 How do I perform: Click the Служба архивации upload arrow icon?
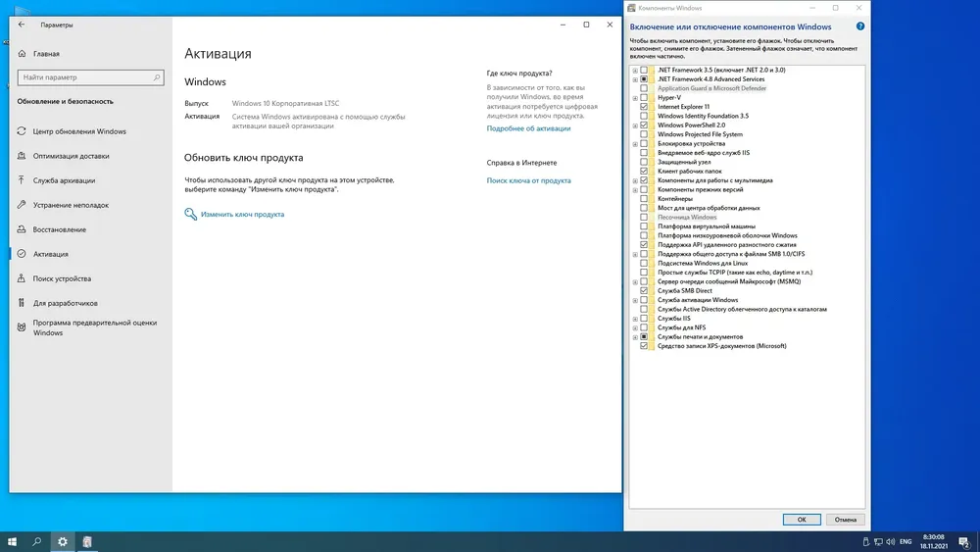(22, 180)
